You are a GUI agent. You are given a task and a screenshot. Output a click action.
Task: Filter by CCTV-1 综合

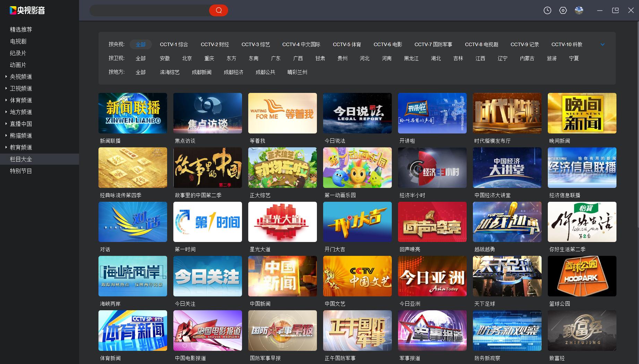[x=174, y=44]
